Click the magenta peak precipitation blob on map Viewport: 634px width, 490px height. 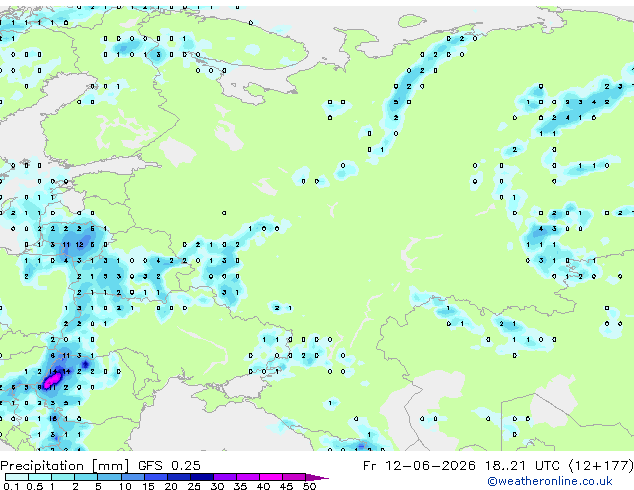[x=52, y=380]
